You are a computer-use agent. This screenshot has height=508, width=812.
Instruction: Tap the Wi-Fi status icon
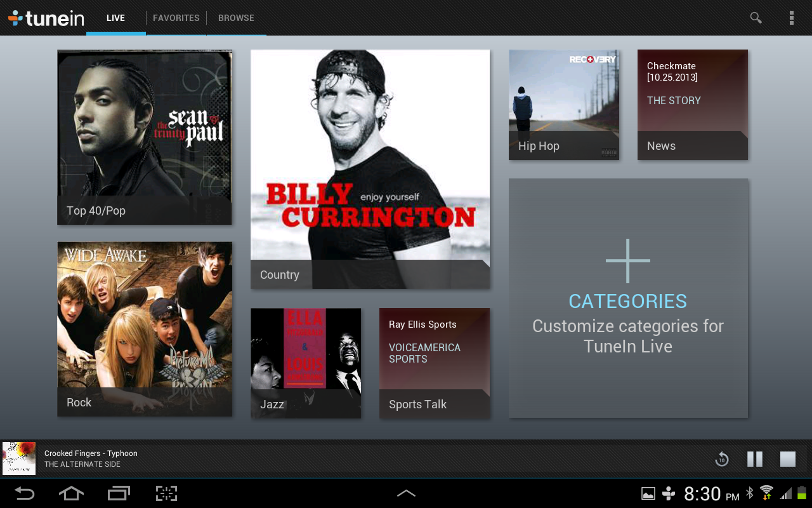click(766, 493)
